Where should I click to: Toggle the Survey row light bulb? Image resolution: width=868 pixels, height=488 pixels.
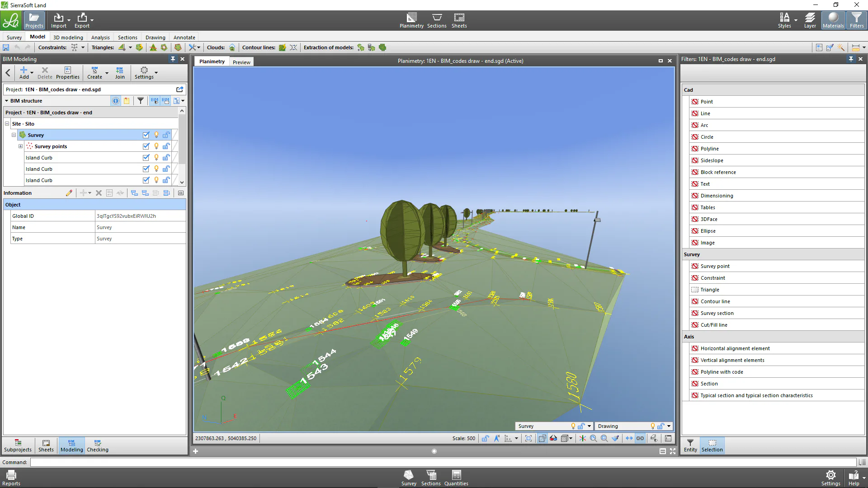coord(156,135)
